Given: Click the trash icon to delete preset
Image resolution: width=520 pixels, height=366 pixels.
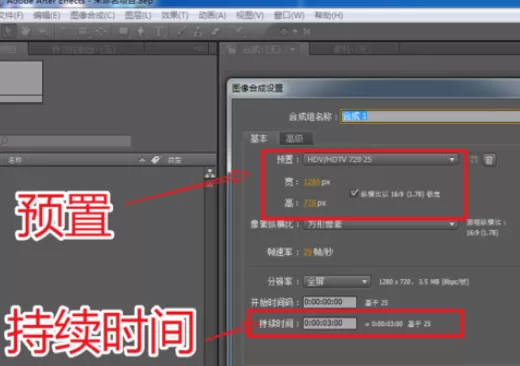Looking at the screenshot, I should (489, 160).
